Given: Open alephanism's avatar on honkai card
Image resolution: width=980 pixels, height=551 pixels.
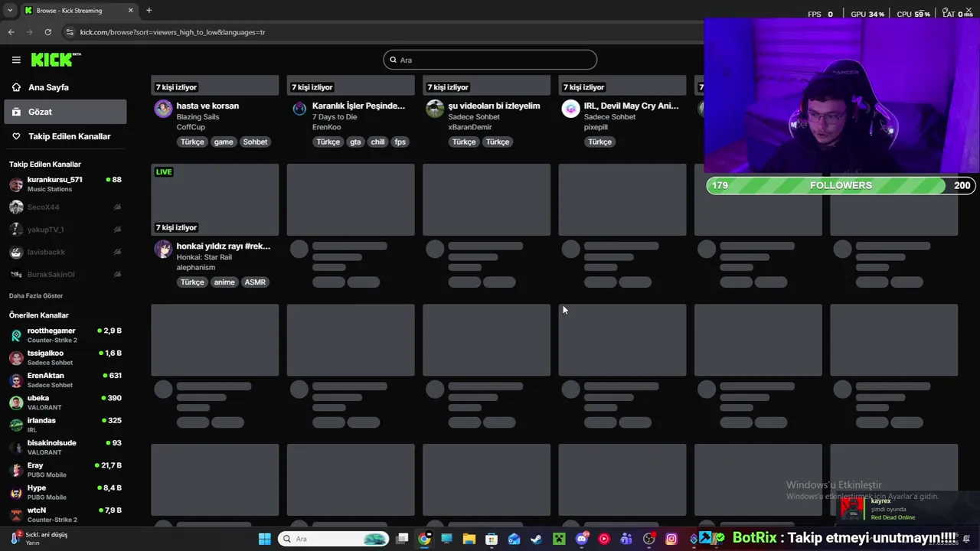Looking at the screenshot, I should [x=163, y=249].
